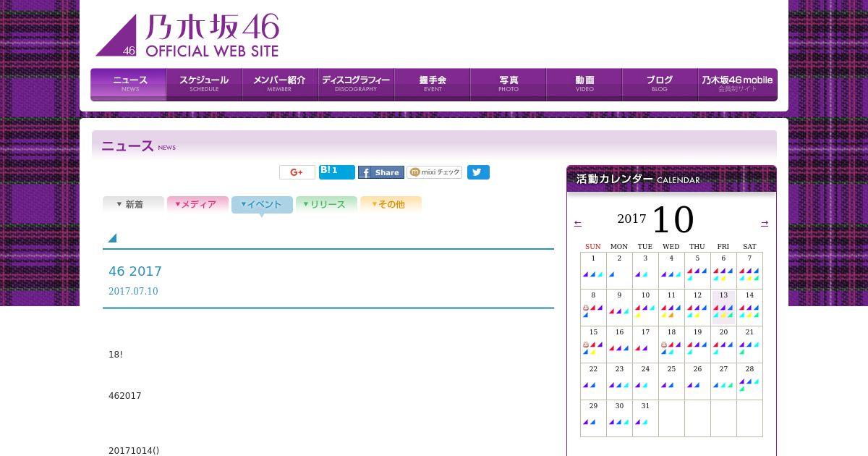Go to next month in the calendar
Screen dimensions: 868x456
click(x=765, y=223)
